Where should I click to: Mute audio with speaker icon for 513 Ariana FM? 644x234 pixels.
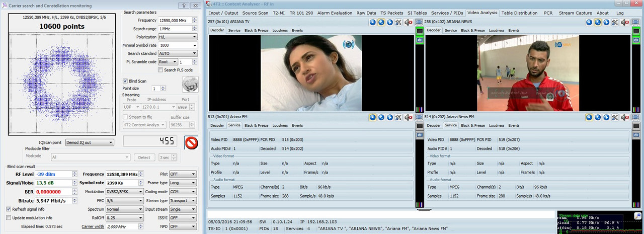point(408,117)
